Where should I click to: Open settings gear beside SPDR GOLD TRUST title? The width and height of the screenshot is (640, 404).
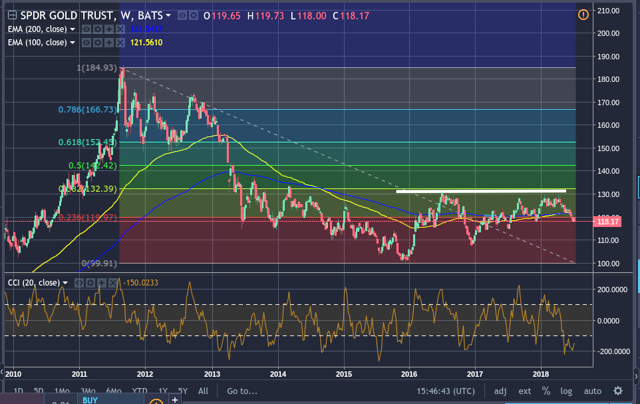193,16
